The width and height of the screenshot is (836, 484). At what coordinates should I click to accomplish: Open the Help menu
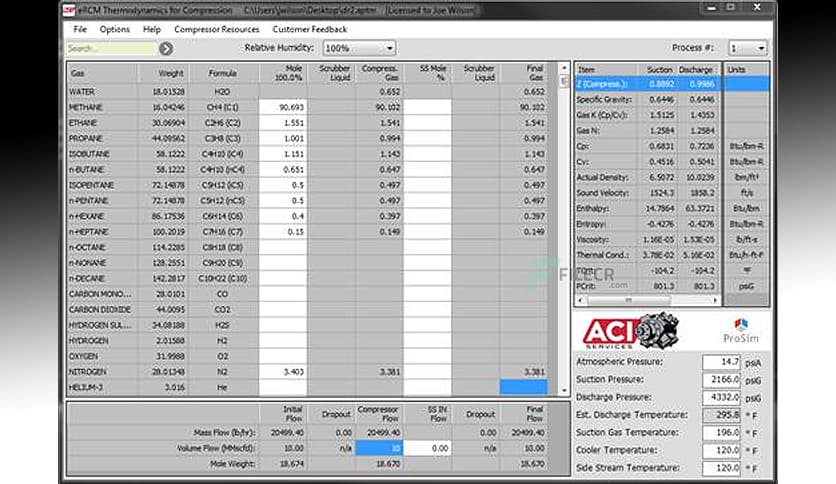tap(151, 29)
